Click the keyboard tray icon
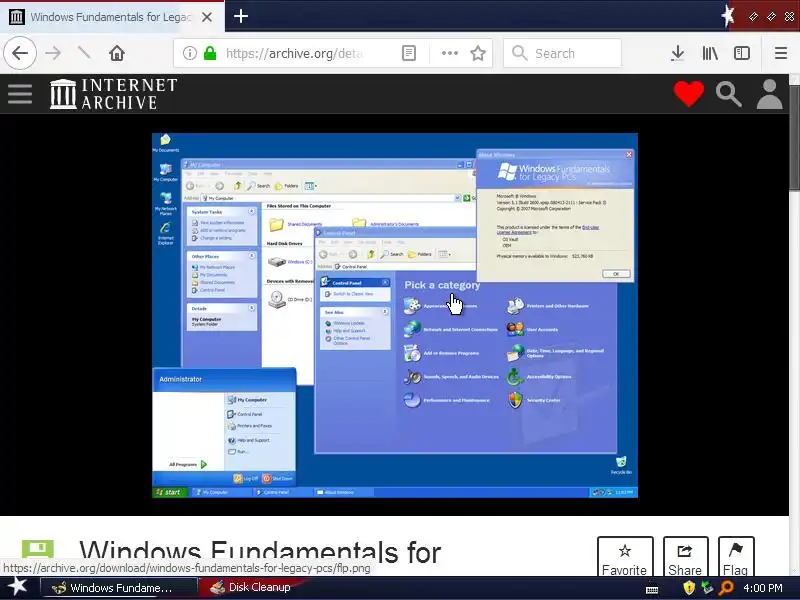 (652, 590)
